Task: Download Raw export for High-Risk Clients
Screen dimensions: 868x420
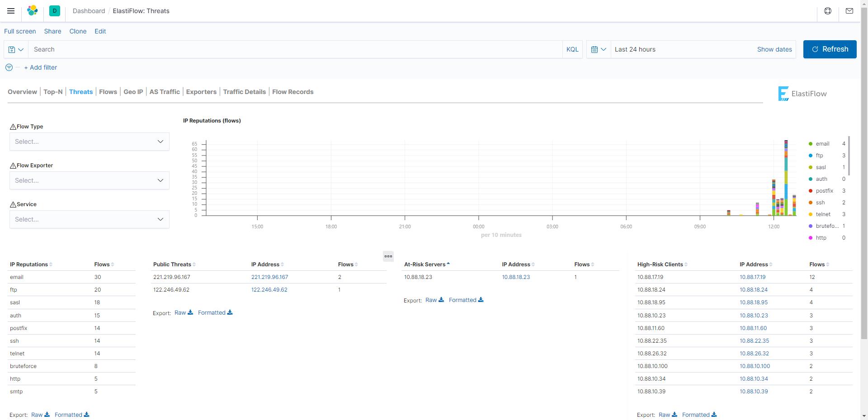Action: (668, 415)
